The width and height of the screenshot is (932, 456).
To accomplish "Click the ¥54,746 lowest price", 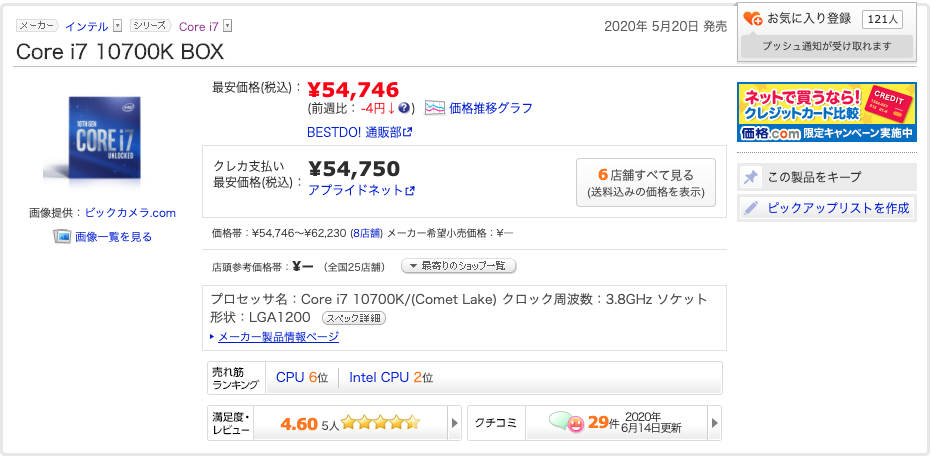I will pos(353,89).
